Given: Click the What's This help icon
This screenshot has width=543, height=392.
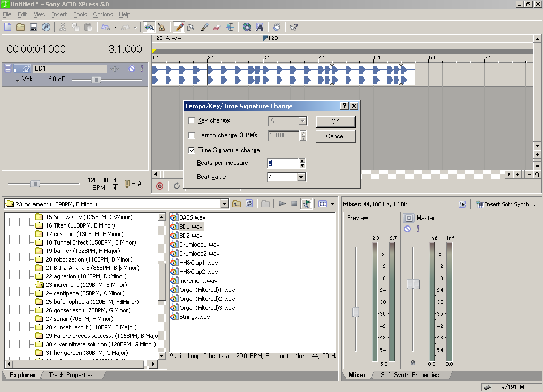Looking at the screenshot, I should pos(294,27).
